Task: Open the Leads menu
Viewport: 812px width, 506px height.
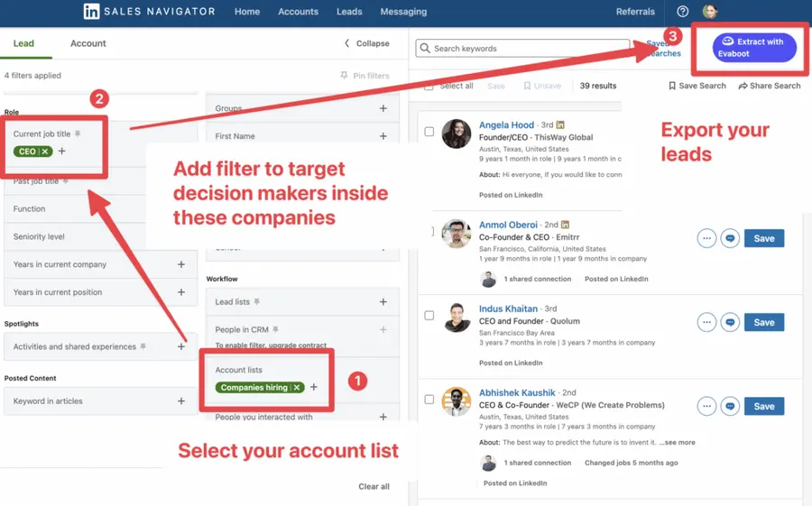Action: (349, 12)
